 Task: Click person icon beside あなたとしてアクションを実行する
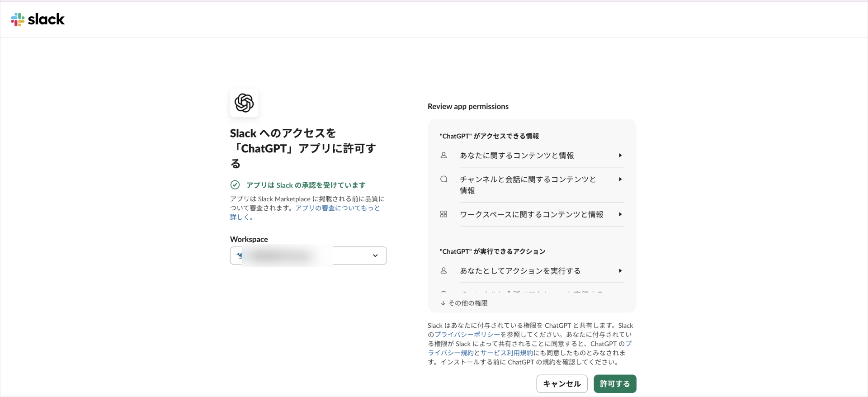pos(443,271)
